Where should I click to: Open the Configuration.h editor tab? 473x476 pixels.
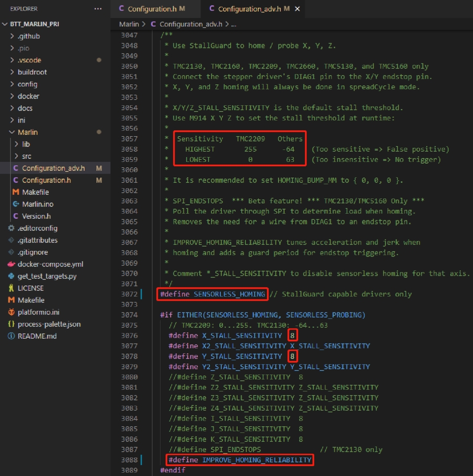tap(151, 9)
